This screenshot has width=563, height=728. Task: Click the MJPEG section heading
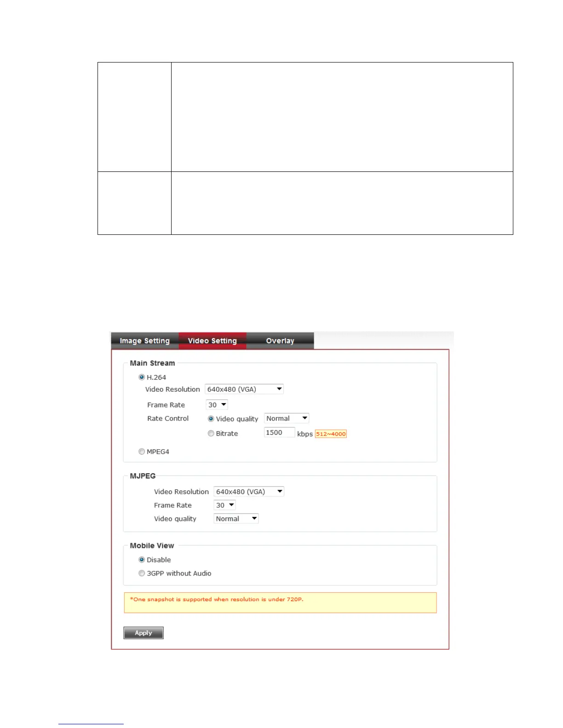(x=143, y=476)
